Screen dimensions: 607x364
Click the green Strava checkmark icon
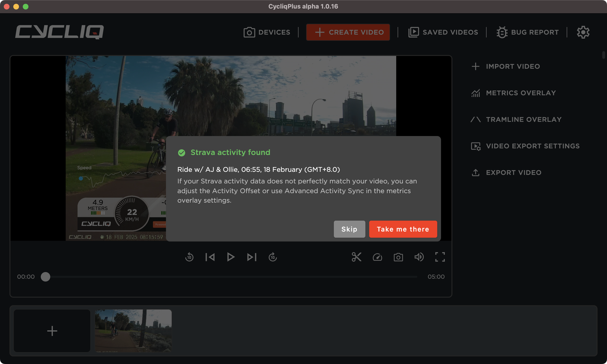182,153
